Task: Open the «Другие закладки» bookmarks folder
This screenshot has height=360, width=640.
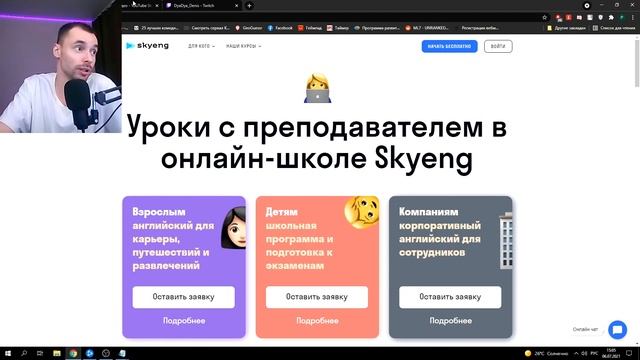Action: click(x=566, y=28)
